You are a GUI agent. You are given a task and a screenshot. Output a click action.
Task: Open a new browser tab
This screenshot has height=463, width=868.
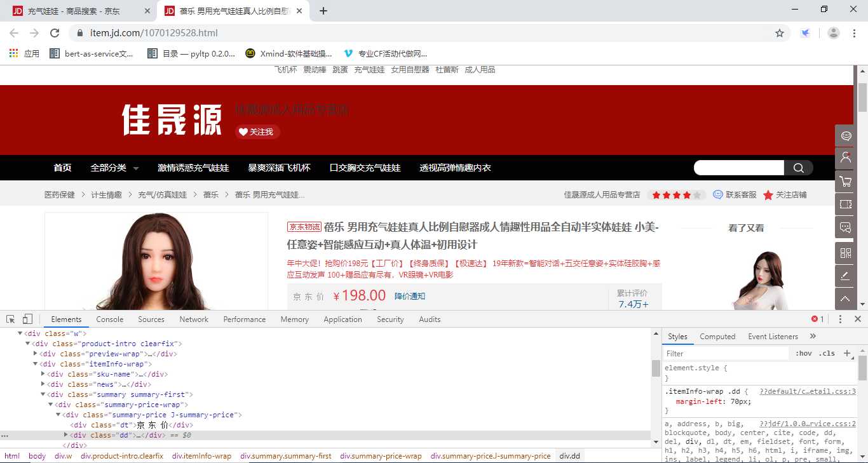coord(323,11)
